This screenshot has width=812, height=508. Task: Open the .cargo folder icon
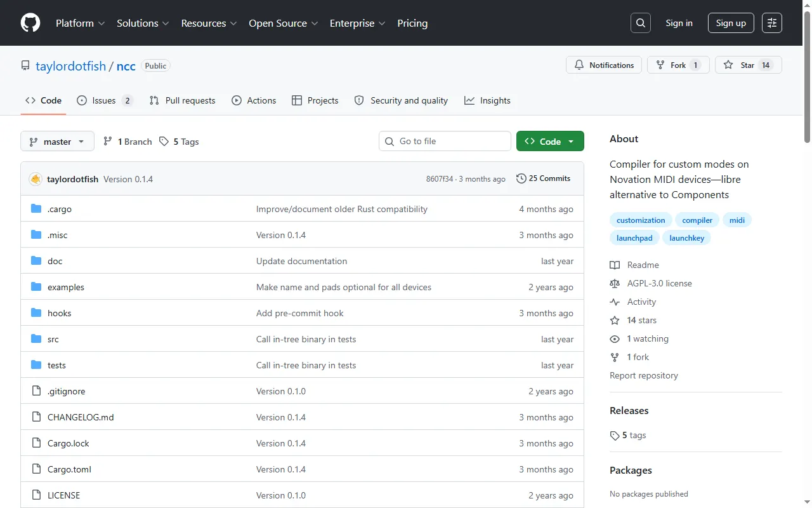pos(36,209)
